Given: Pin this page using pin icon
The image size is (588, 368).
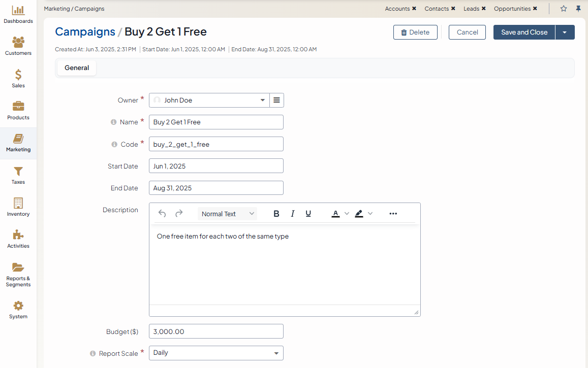Looking at the screenshot, I should 578,9.
